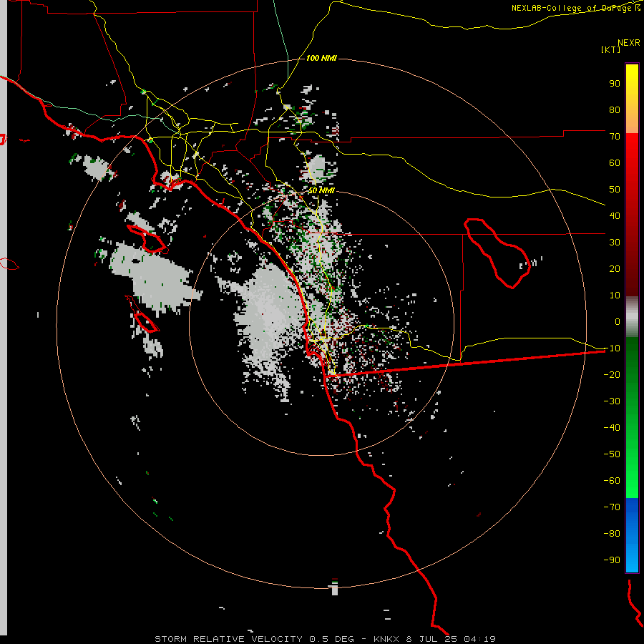Click the -40 knot scale label
Viewport: 644px width, 644px height.
coord(612,428)
